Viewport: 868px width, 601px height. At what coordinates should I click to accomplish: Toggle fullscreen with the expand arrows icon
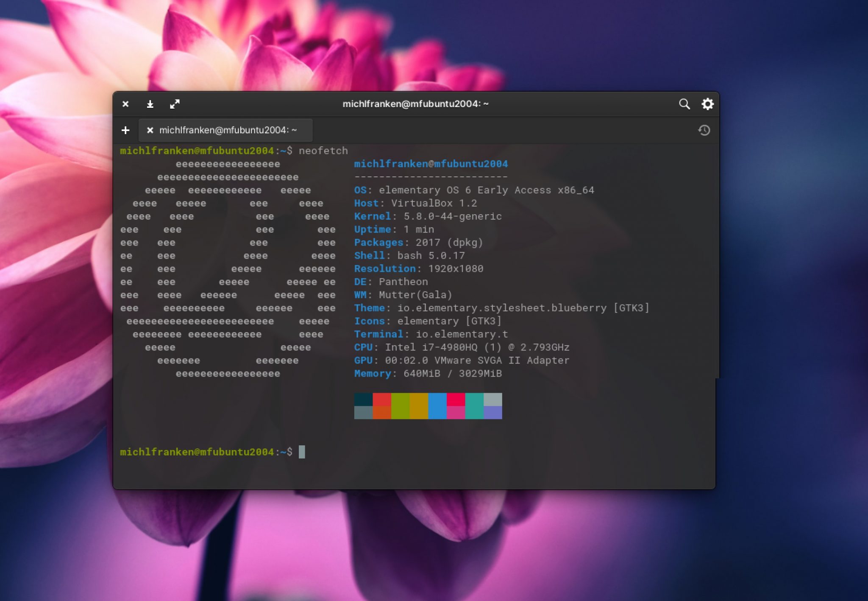pyautogui.click(x=175, y=104)
